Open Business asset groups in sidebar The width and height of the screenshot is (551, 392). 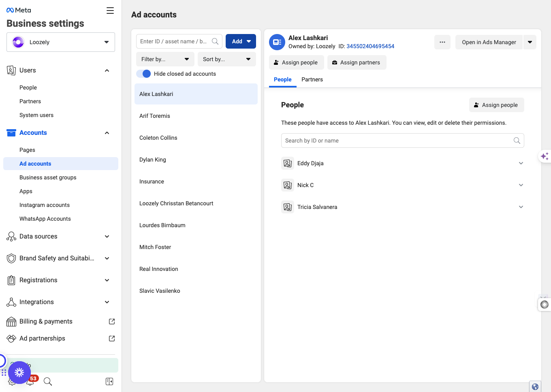pos(48,177)
